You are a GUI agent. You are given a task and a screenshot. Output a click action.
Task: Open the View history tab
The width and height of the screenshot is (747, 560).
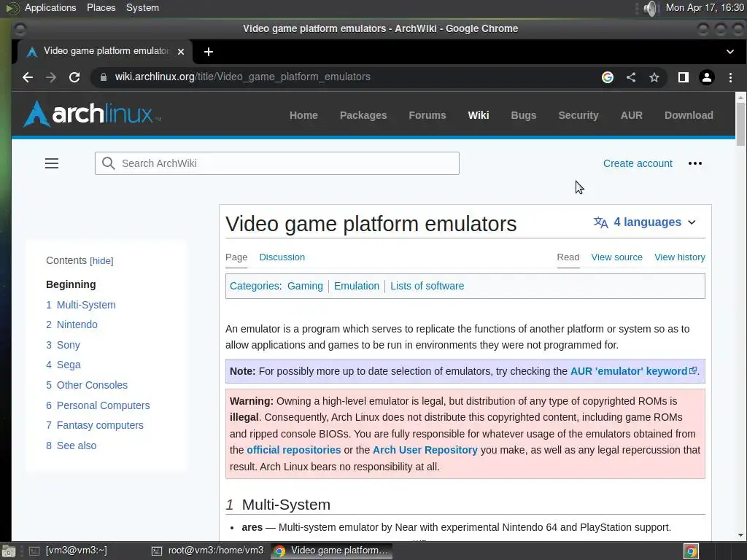tap(679, 257)
